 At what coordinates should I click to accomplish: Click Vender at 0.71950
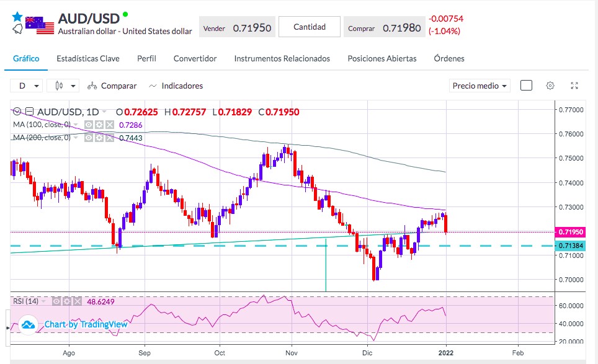(x=237, y=27)
